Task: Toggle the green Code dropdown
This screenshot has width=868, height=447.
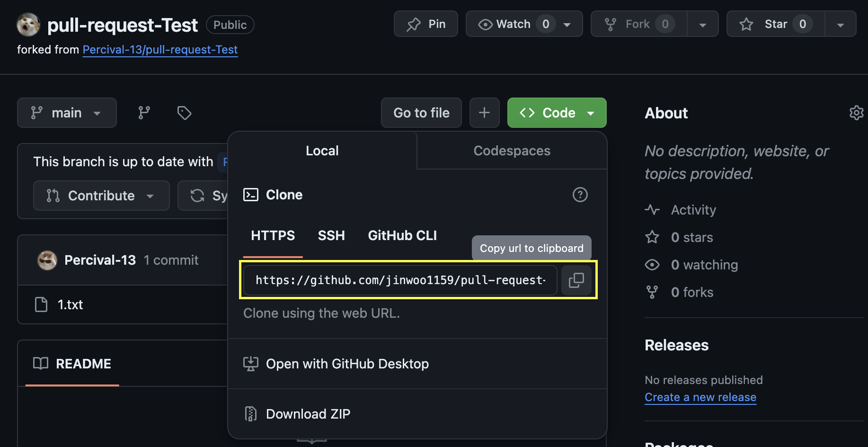Action: (557, 113)
